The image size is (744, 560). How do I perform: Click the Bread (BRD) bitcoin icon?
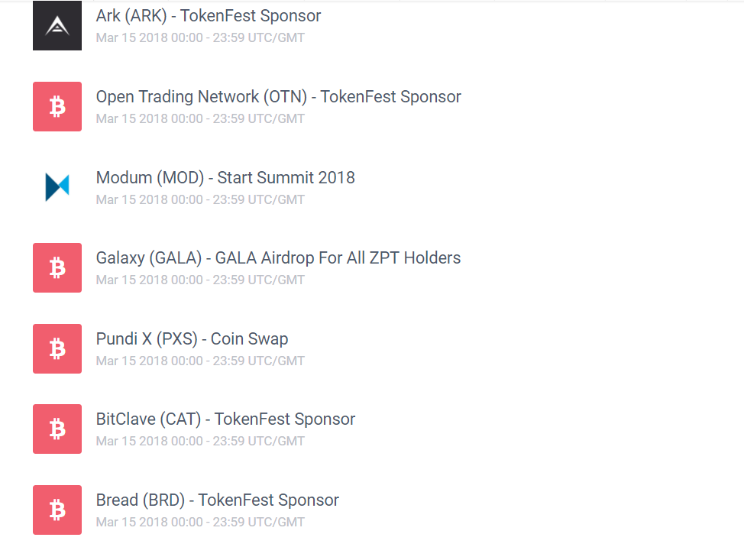[x=57, y=510]
